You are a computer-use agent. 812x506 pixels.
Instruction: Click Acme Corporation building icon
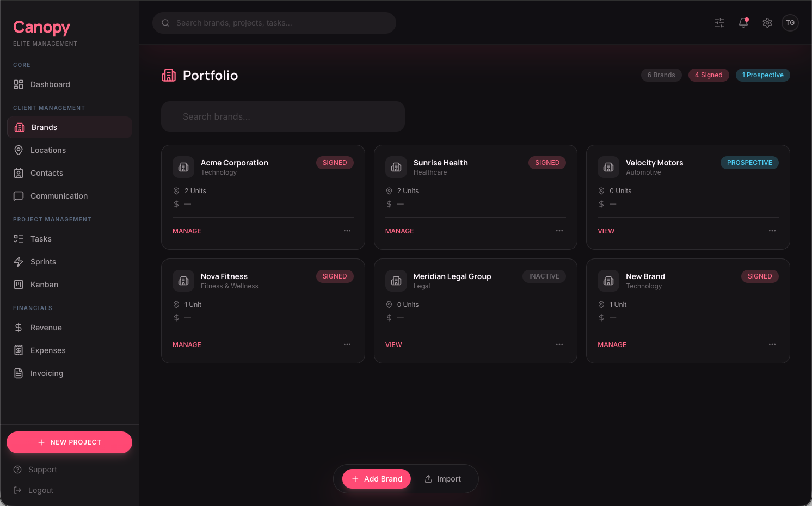pos(183,167)
